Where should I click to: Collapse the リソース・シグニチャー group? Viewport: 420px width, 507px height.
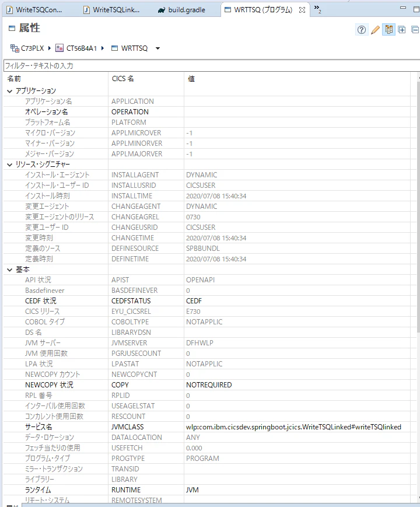click(10, 165)
